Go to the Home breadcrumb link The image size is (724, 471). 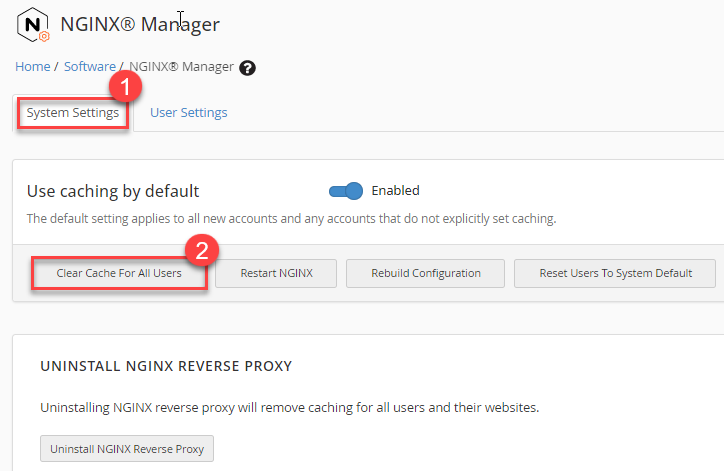[x=32, y=67]
